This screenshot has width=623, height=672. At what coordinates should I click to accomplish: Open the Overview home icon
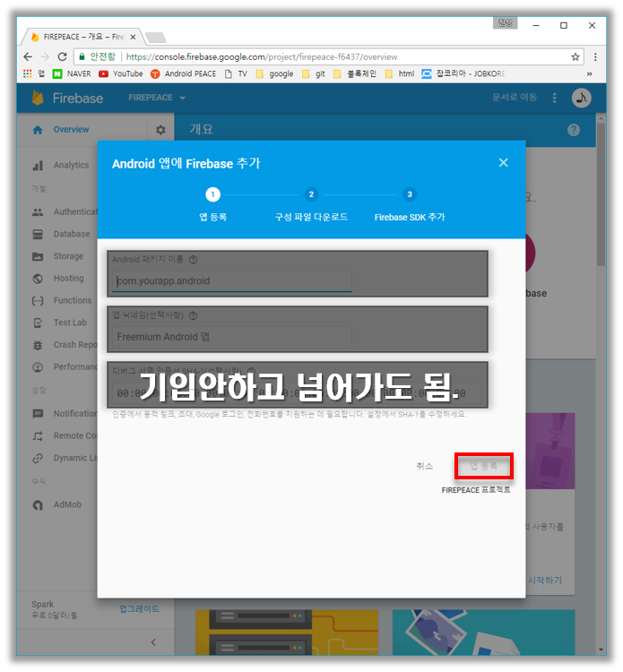38,130
